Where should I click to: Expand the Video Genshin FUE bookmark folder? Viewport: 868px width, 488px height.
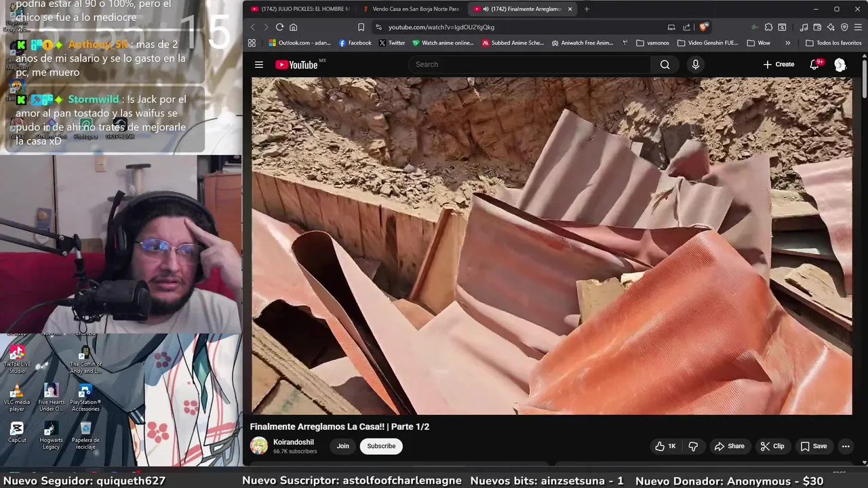(707, 43)
